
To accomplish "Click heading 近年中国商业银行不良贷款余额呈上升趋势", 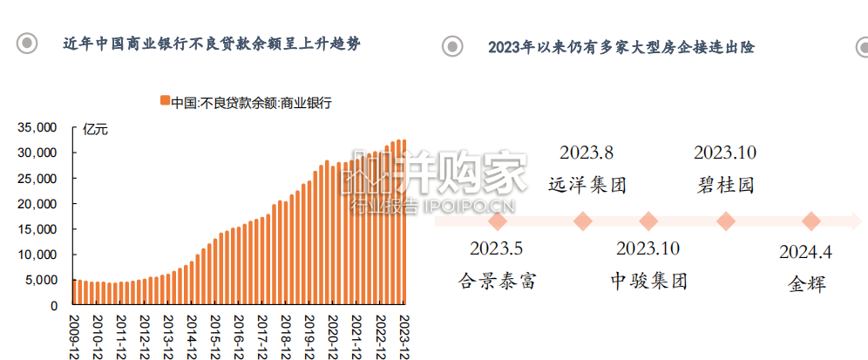I will [x=212, y=44].
